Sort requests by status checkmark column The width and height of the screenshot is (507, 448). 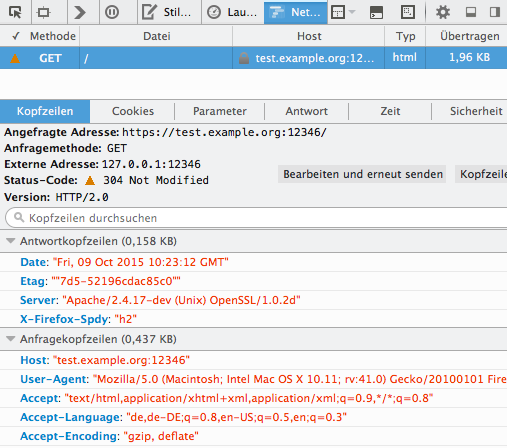(16, 36)
